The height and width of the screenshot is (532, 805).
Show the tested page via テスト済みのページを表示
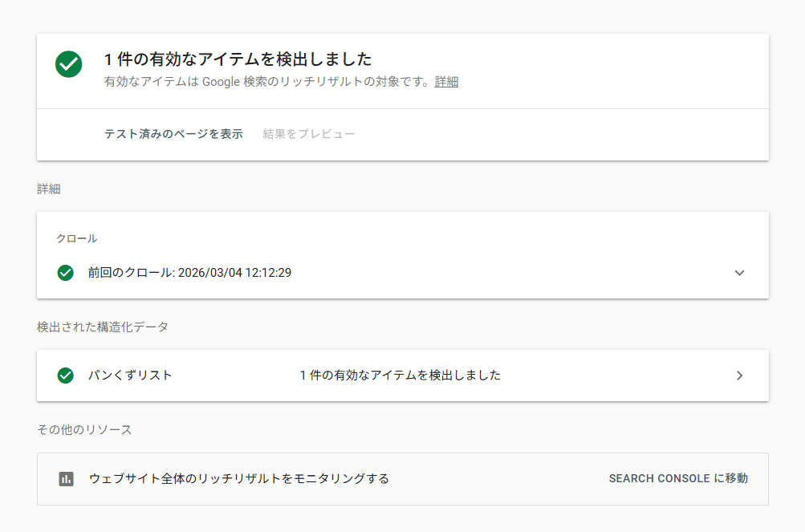173,134
